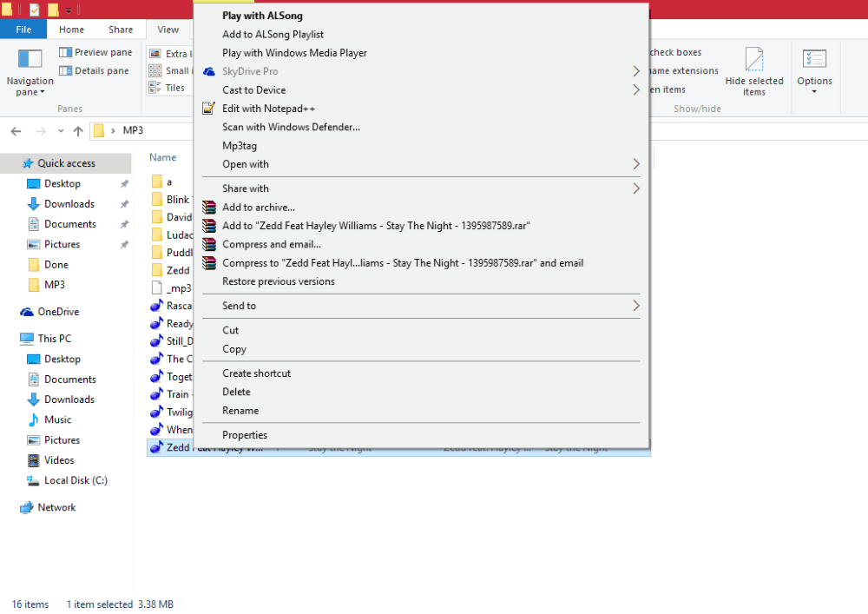This screenshot has height=614, width=868.
Task: Open MP3 folder in Quick access
Action: click(54, 285)
